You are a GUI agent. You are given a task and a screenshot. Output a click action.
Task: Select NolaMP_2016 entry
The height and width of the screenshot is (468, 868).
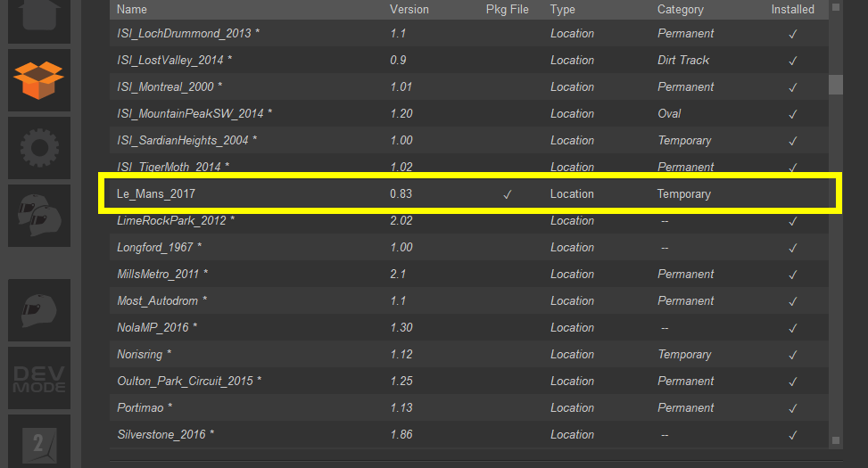coord(469,327)
